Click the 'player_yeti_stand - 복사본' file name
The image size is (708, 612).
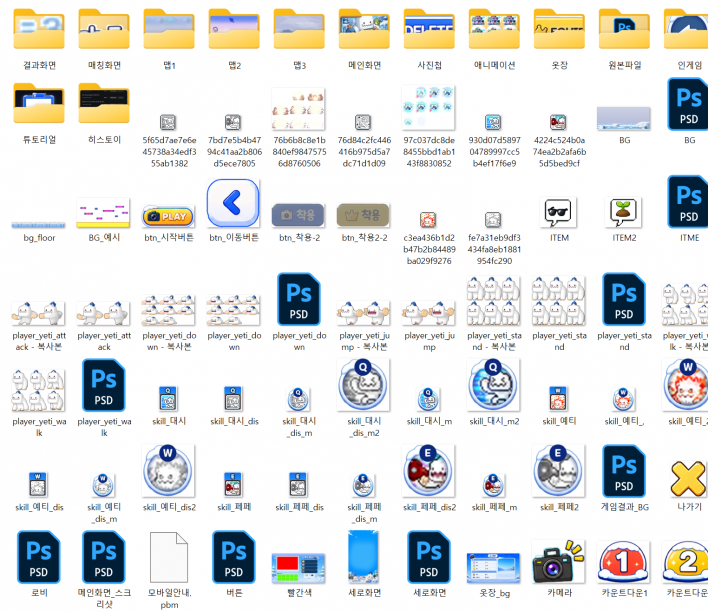[494, 341]
